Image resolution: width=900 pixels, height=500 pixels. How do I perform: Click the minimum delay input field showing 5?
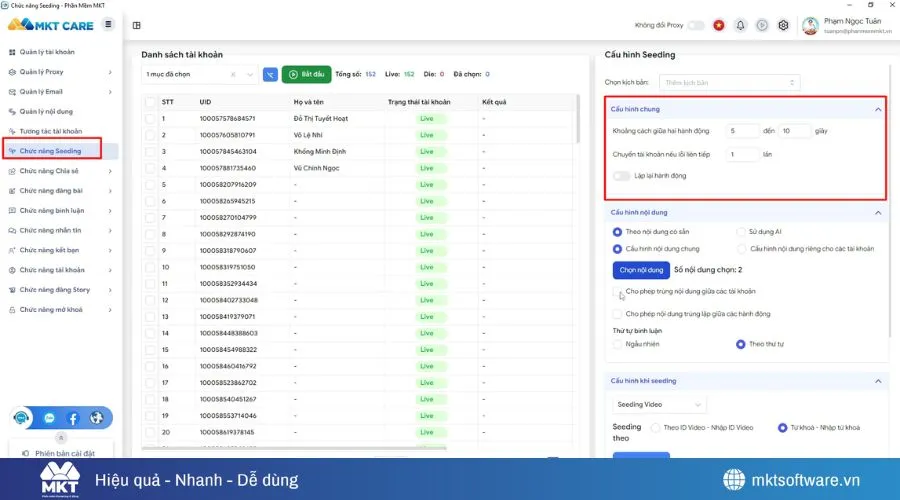[744, 131]
